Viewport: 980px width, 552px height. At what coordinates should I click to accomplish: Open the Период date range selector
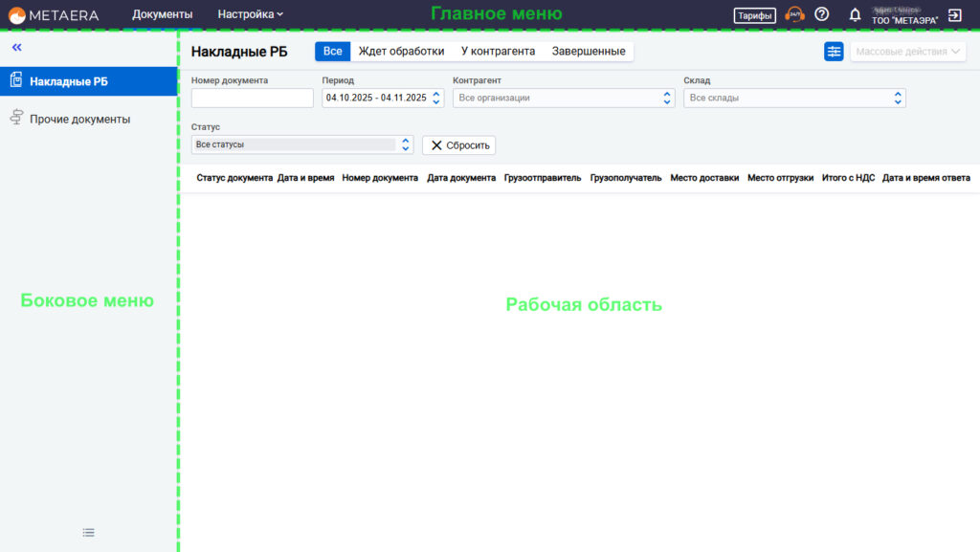point(382,98)
